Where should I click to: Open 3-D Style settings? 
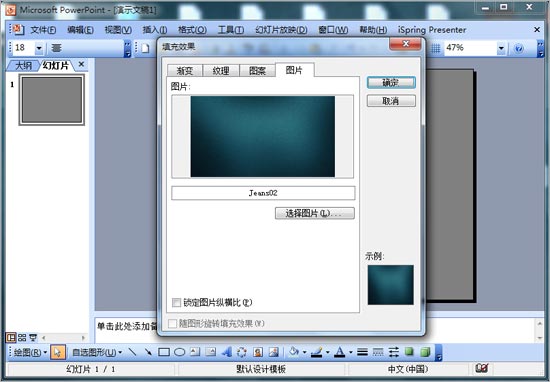[x=425, y=351]
